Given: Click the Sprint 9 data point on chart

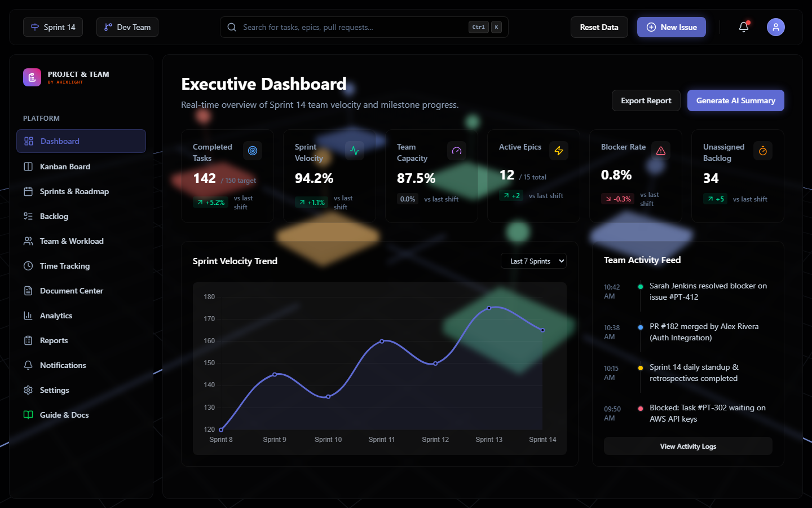Looking at the screenshot, I should [275, 374].
